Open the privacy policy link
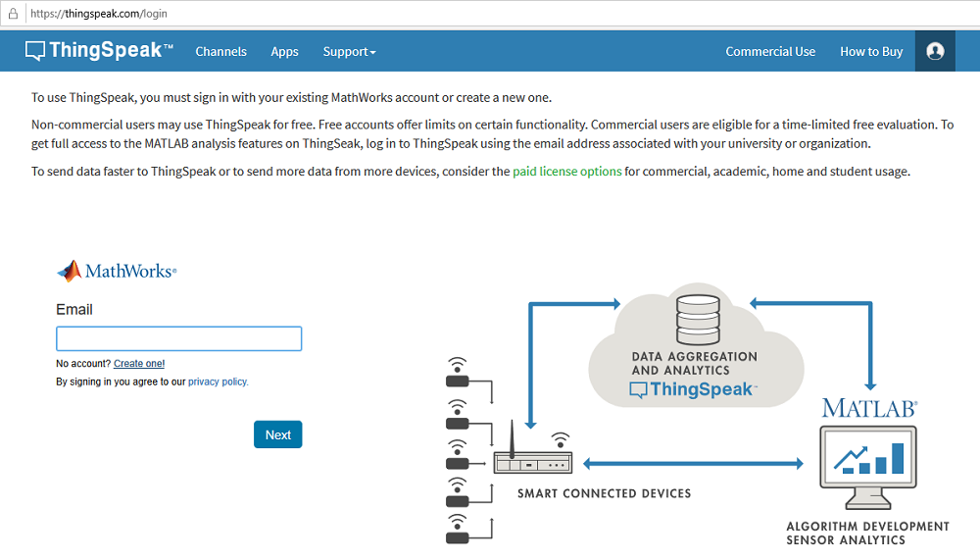Screen dimensions: 980x560 219,382
